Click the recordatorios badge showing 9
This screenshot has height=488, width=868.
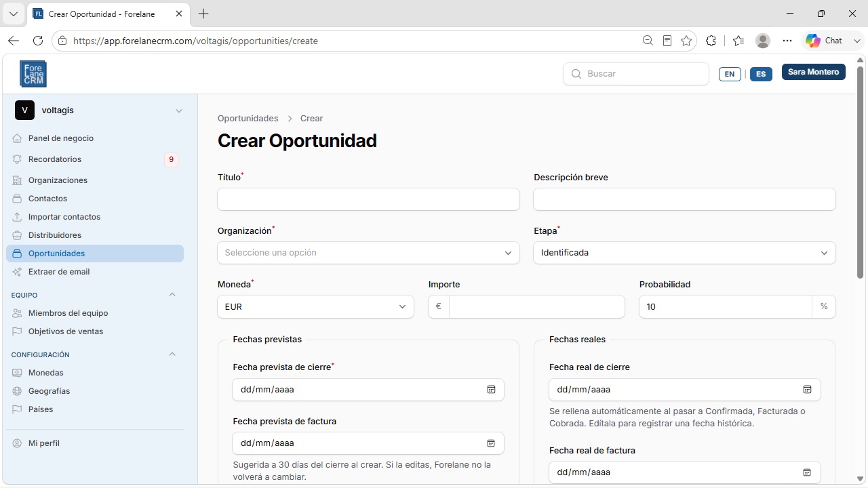tap(171, 160)
